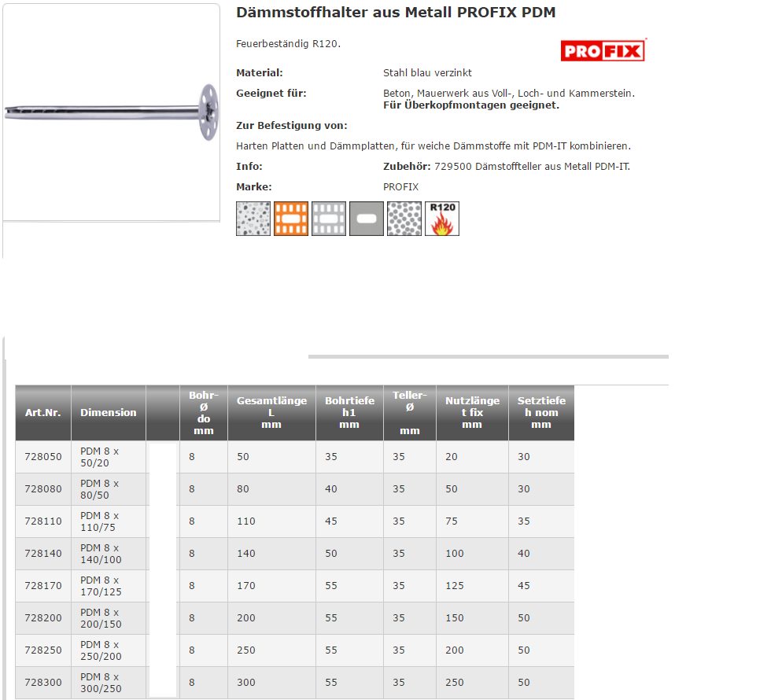Viewport: 782px width, 700px height.
Task: Click the Bohrtiefe h1 column header
Action: pos(349,413)
